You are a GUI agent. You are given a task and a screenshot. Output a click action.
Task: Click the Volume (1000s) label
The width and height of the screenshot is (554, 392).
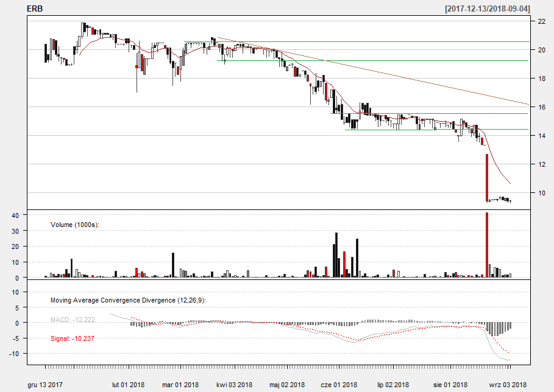coord(75,225)
